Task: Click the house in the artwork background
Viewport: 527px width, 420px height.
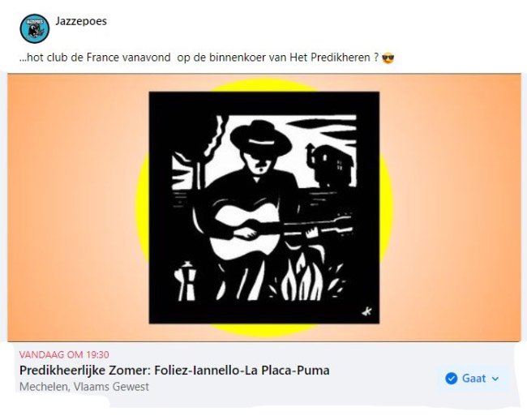Action: [329, 165]
